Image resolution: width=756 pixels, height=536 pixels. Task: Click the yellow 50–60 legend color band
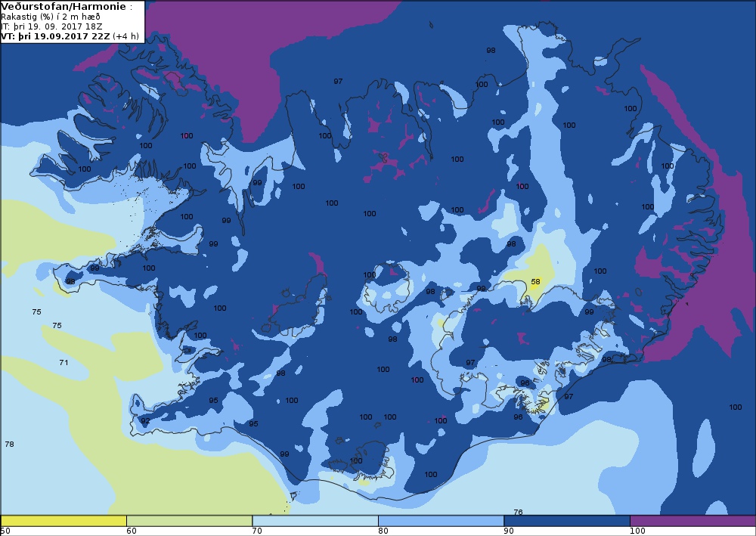(x=64, y=521)
